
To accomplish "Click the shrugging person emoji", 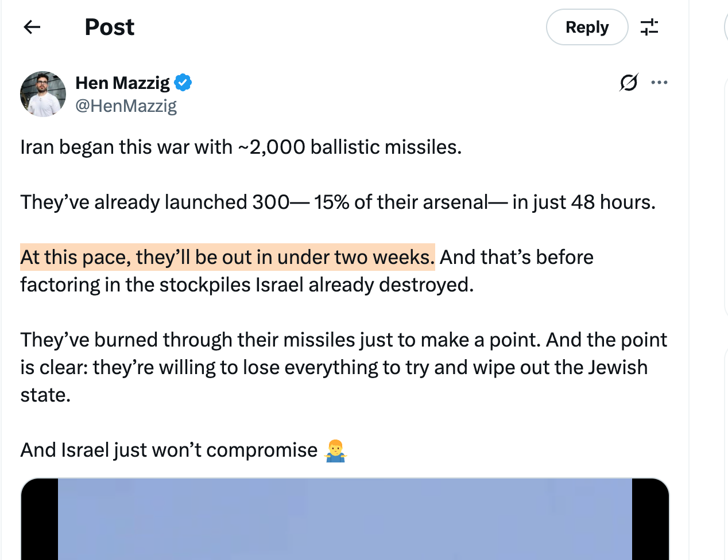I will pyautogui.click(x=335, y=450).
